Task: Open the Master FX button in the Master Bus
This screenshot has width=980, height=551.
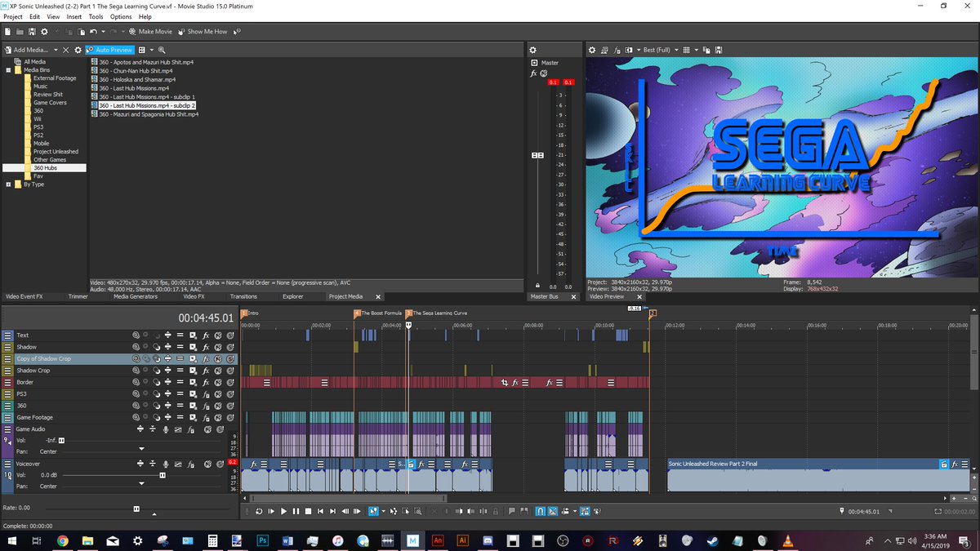Action: pyautogui.click(x=533, y=73)
